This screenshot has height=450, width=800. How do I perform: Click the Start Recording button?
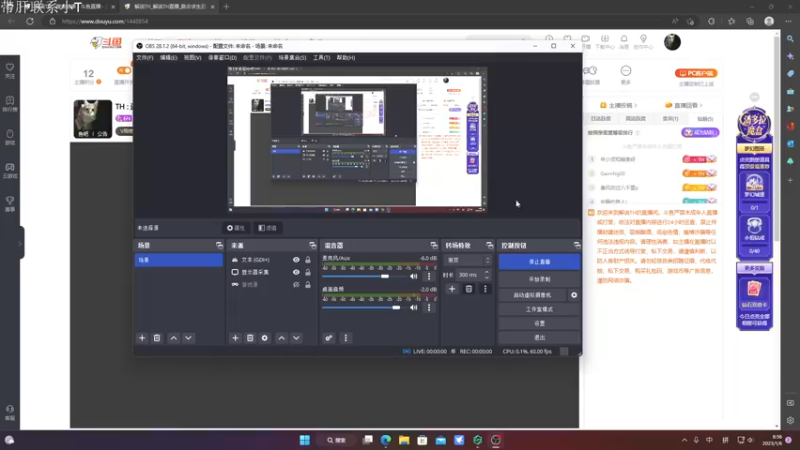(x=539, y=279)
